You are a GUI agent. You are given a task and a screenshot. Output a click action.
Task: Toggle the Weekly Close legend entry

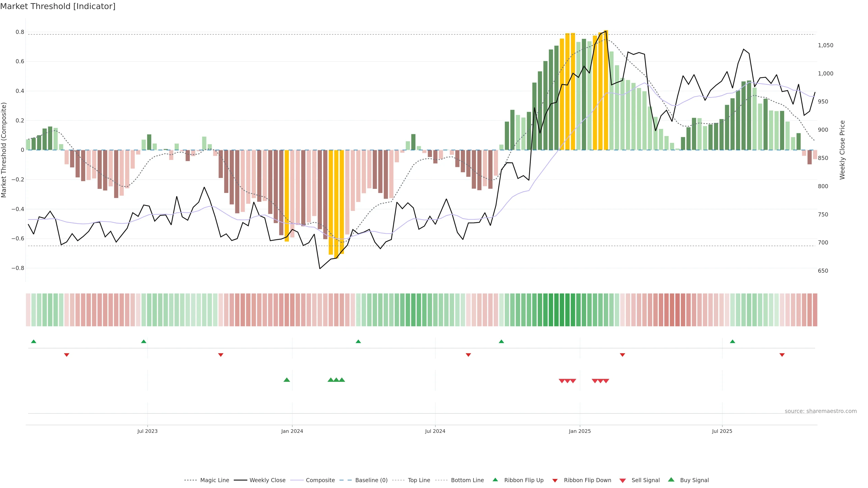(267, 480)
